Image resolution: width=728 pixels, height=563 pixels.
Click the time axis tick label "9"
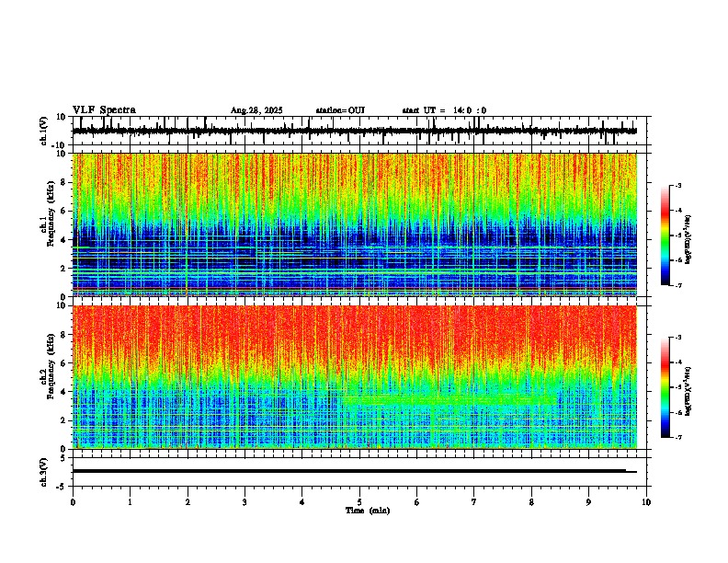[588, 502]
